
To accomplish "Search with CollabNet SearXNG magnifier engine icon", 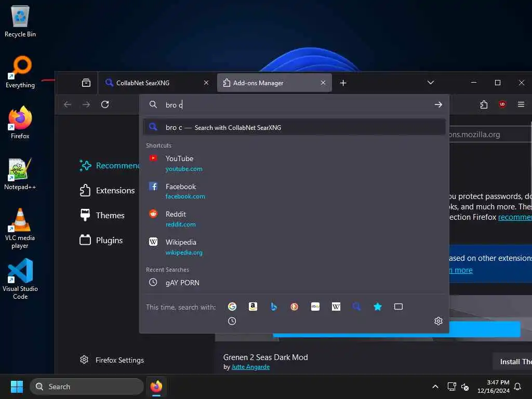I will coord(356,307).
